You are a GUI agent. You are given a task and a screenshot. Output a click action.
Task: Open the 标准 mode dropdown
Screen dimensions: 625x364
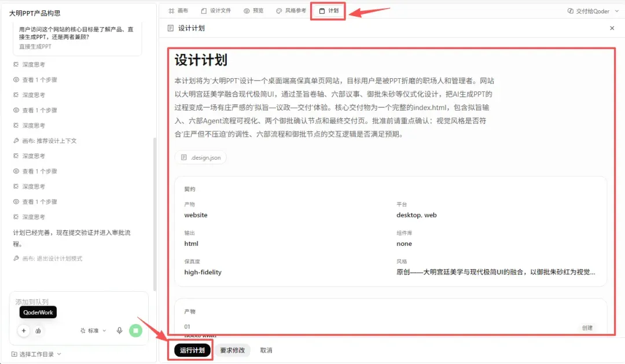point(93,330)
